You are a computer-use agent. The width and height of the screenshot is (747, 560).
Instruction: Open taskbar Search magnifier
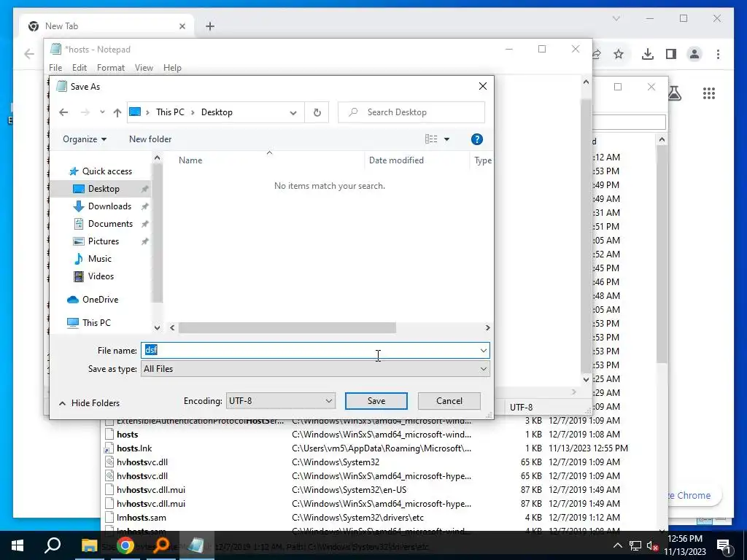click(53, 545)
